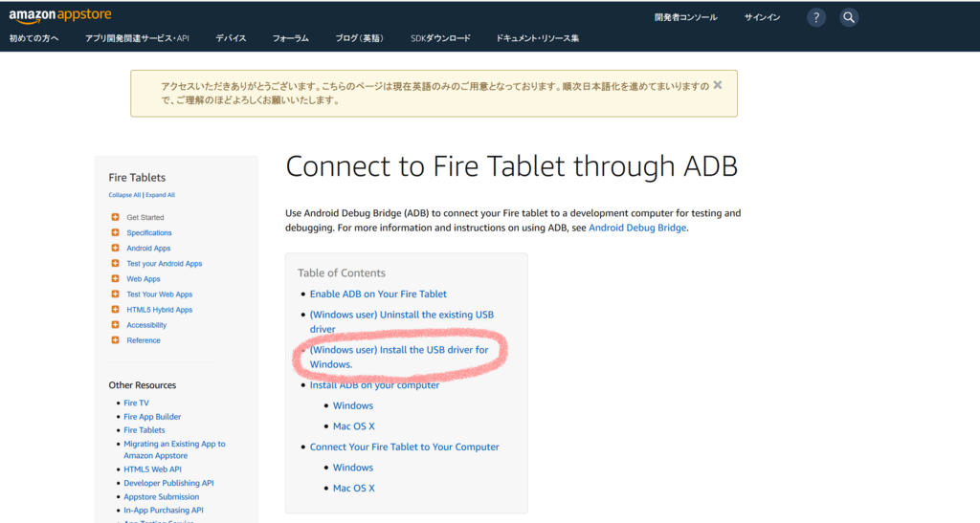
Task: Open Enable ADB on Your Fire Tablet
Action: point(378,294)
